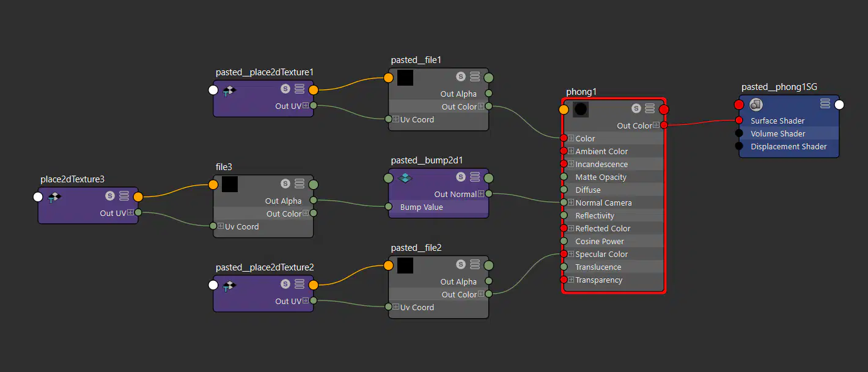The image size is (868, 372).
Task: Click the view mode lines icon on pasted__bump2d1
Action: point(475,177)
